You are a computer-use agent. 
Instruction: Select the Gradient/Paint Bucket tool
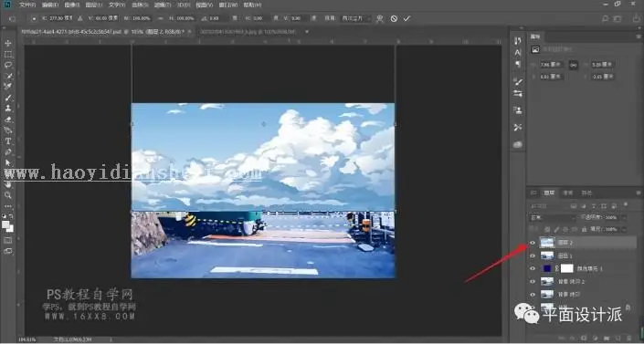tap(8, 130)
